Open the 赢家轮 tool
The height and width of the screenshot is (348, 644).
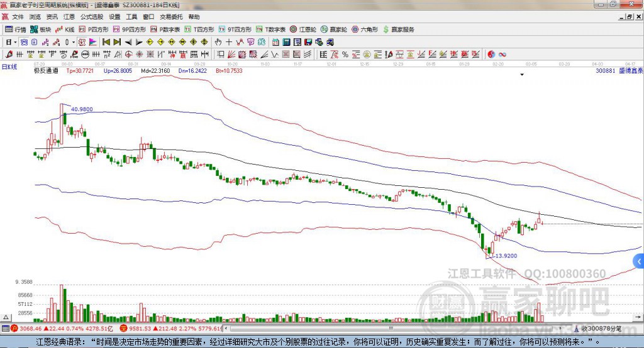point(334,30)
